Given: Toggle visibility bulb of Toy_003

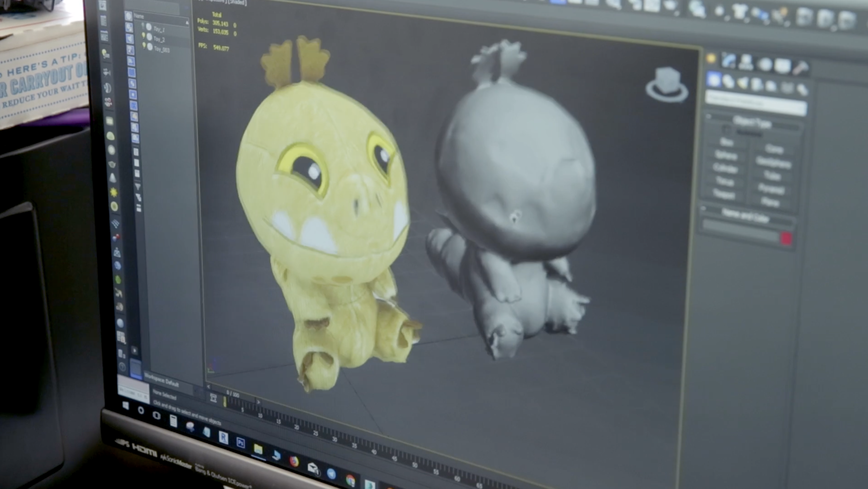Looking at the screenshot, I should coord(144,45).
